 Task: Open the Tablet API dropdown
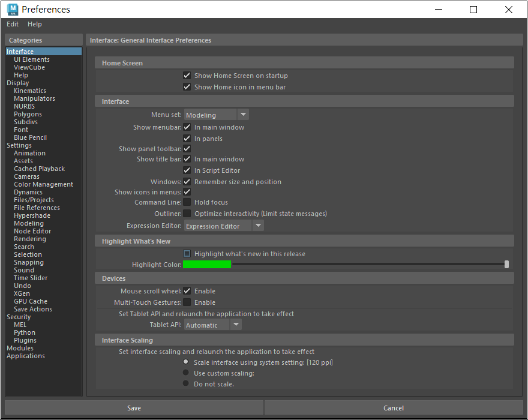[213, 325]
